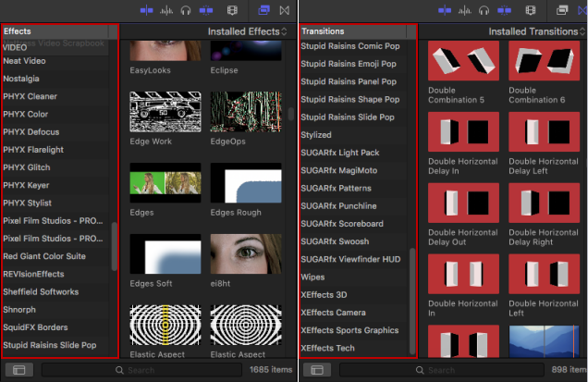Select PHYX Flarelight category
Image resolution: width=588 pixels, height=382 pixels.
coord(55,150)
